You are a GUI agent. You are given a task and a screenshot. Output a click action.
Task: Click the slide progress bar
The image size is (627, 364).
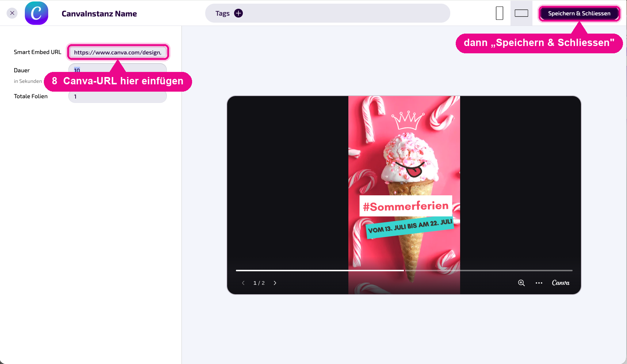[x=404, y=271]
